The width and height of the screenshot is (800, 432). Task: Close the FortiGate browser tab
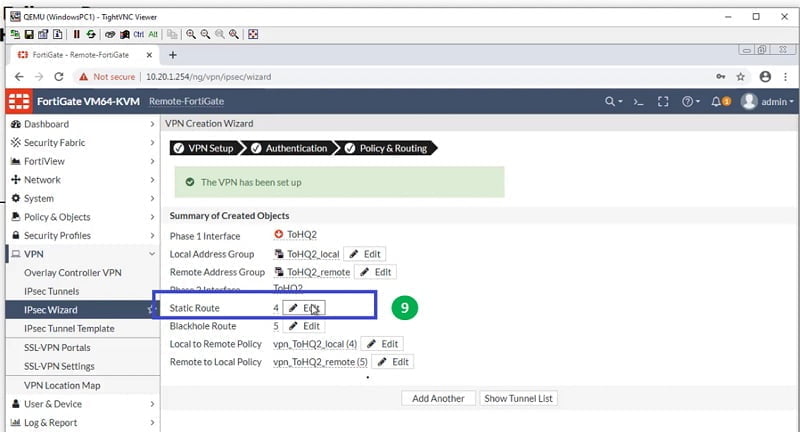coord(149,55)
